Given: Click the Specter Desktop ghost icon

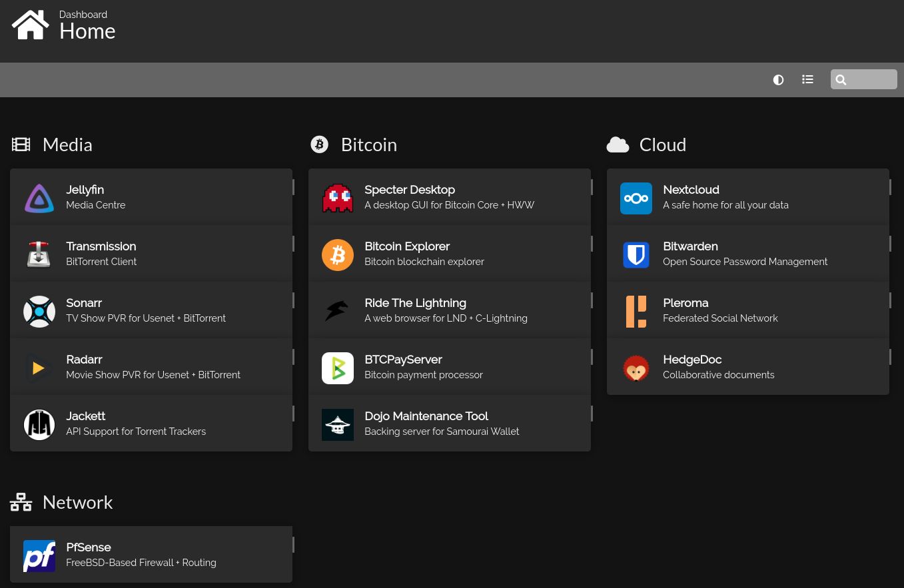Looking at the screenshot, I should [x=338, y=198].
